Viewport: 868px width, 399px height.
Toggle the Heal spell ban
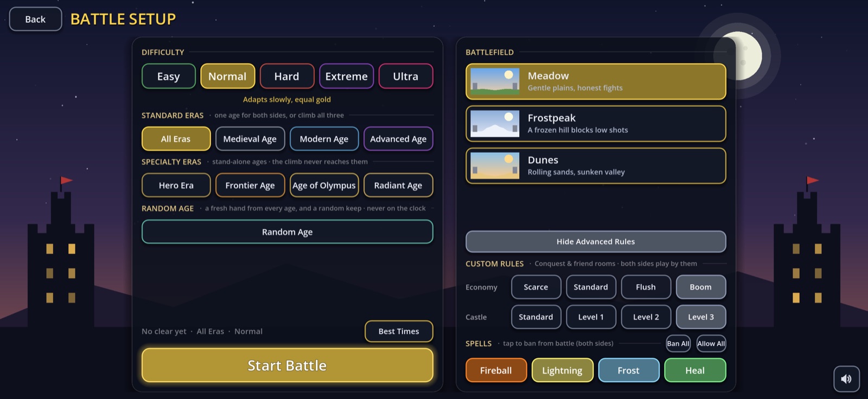(x=695, y=370)
